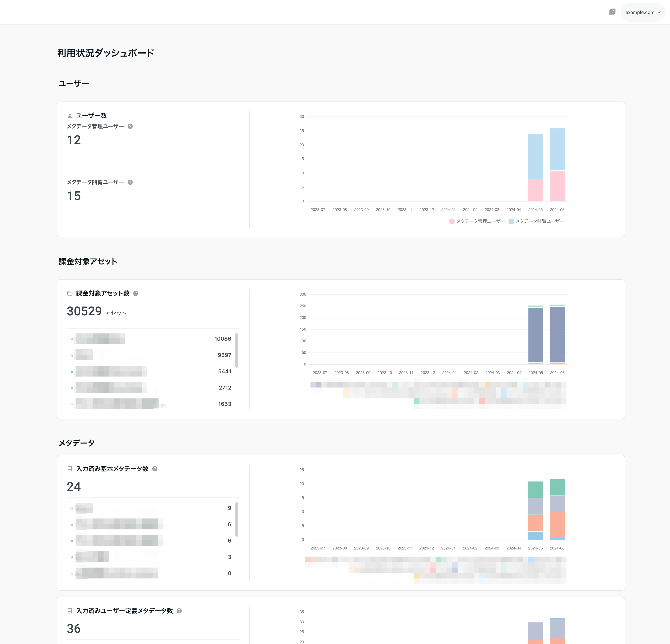Click 2024-05 bar in basic metadata chart
Screen dimensions: 670x644
535,511
